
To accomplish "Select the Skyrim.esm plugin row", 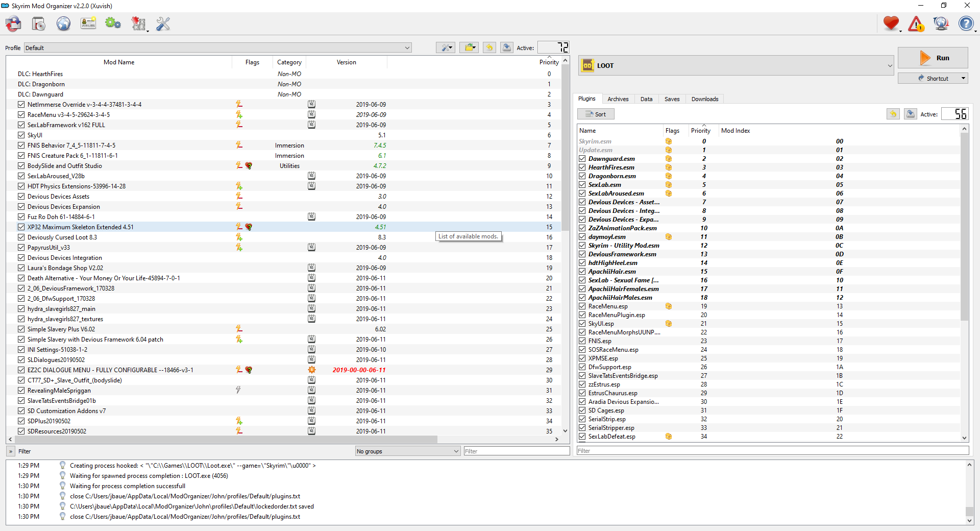I will pos(769,141).
